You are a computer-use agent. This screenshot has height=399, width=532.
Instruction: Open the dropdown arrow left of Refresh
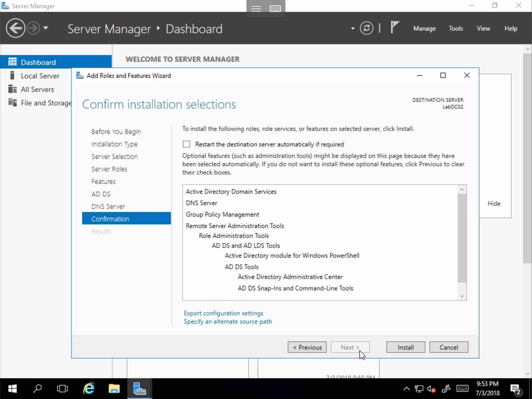click(353, 28)
